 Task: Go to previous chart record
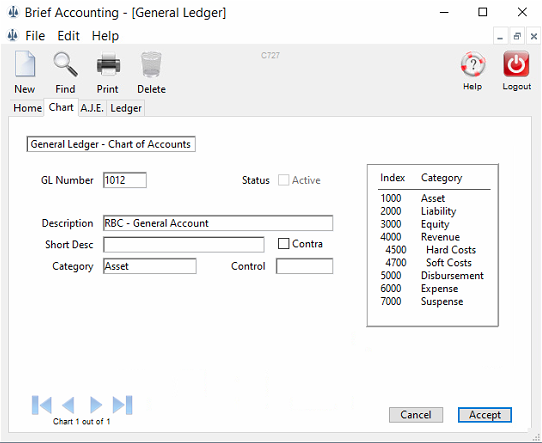[x=68, y=405]
